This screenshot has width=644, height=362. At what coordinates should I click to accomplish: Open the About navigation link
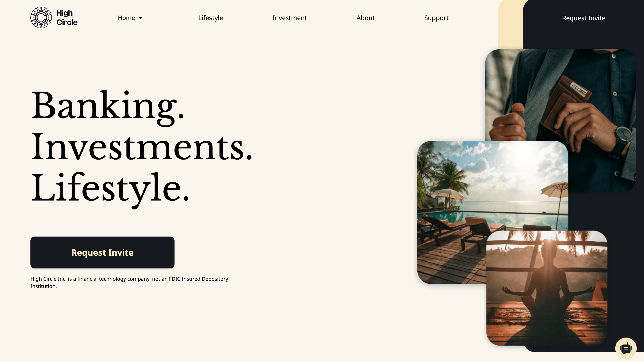point(366,18)
